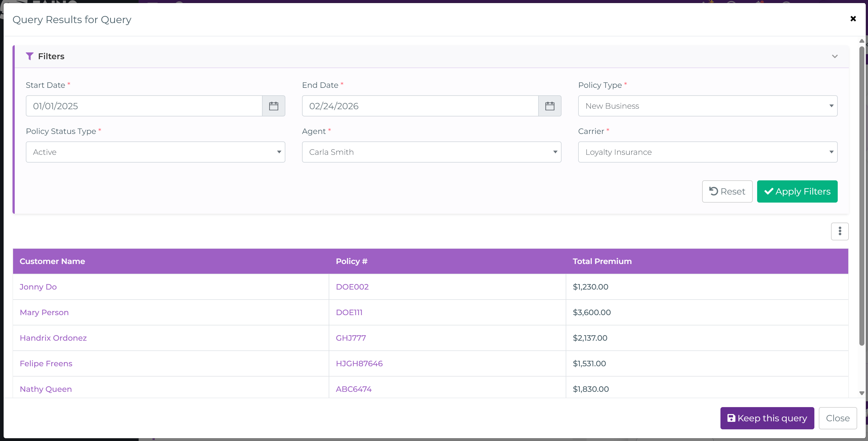
Task: Click the X to dismiss Query Results dialog
Action: pyautogui.click(x=853, y=19)
